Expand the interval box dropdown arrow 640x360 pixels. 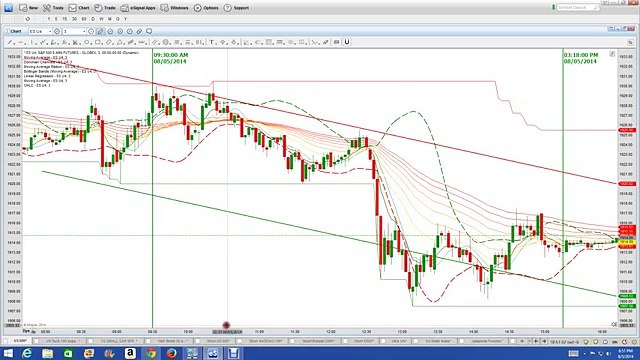(x=84, y=31)
